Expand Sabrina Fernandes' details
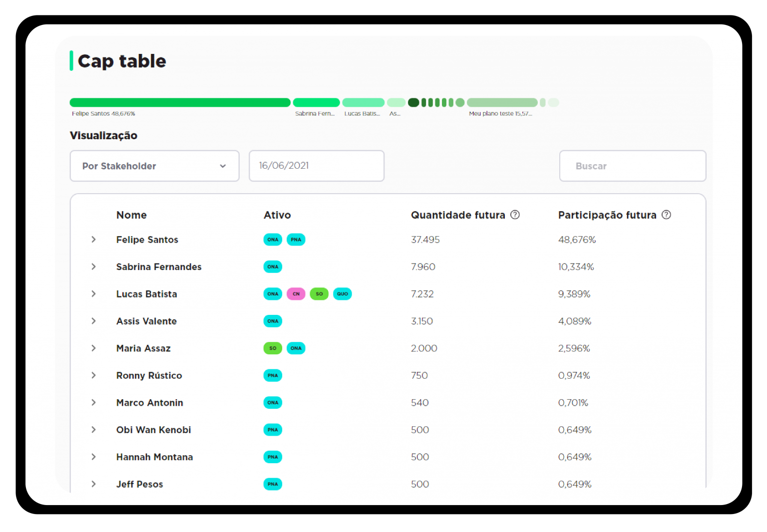 [93, 266]
